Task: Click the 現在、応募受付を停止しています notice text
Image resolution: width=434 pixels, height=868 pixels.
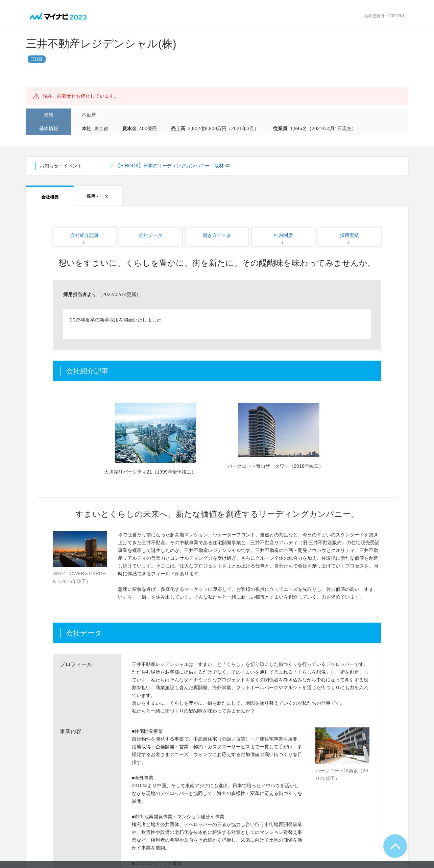Action: click(80, 96)
